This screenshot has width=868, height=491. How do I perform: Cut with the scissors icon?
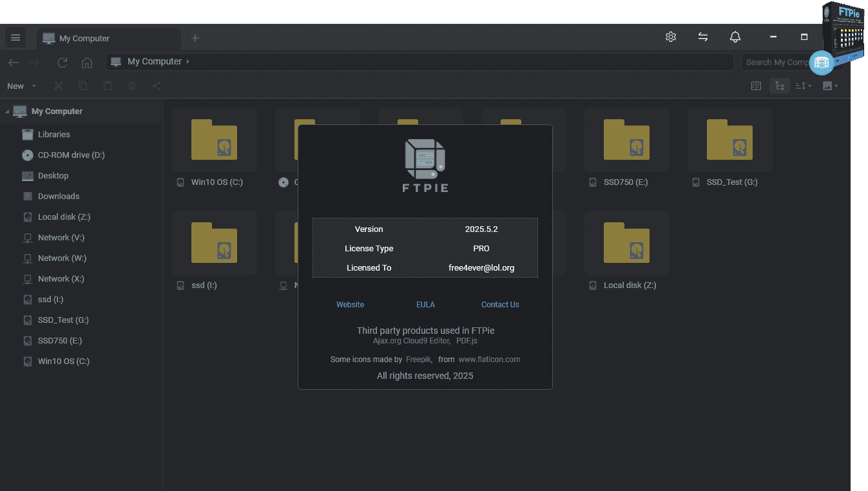click(x=59, y=86)
